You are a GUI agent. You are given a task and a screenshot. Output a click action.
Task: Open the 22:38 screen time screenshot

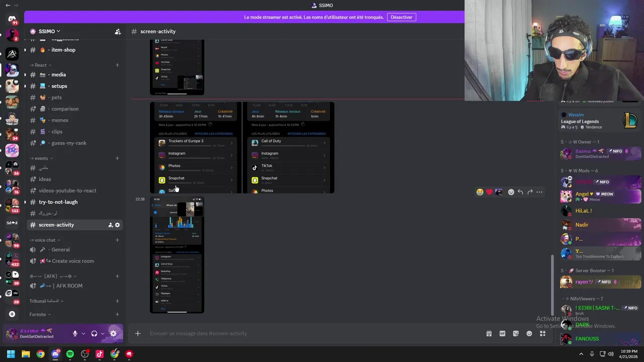[x=177, y=255]
